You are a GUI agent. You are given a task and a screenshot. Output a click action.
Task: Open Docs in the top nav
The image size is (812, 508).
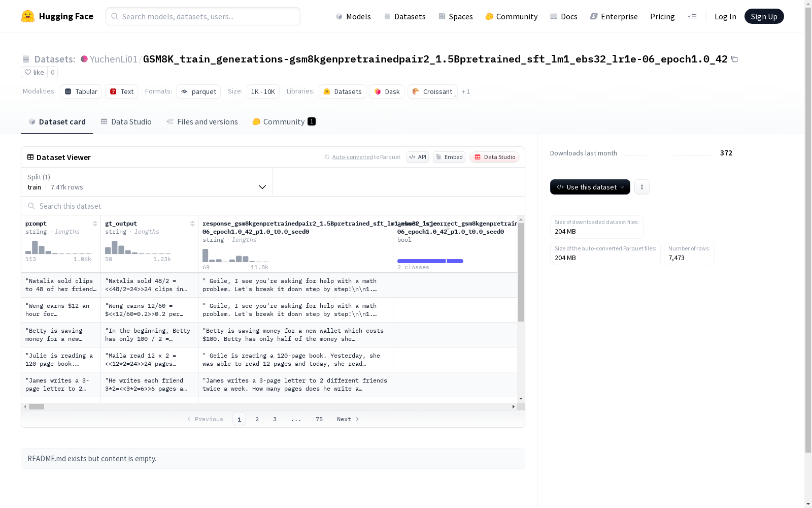[x=564, y=16]
